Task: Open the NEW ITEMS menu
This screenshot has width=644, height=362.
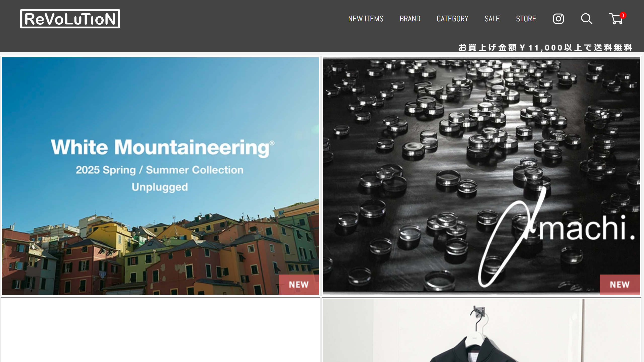Action: pos(366,19)
